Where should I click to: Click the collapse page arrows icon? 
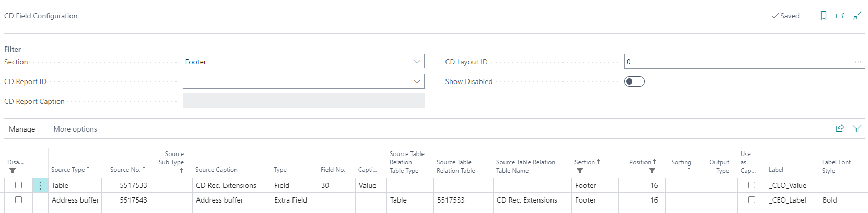coord(857,16)
